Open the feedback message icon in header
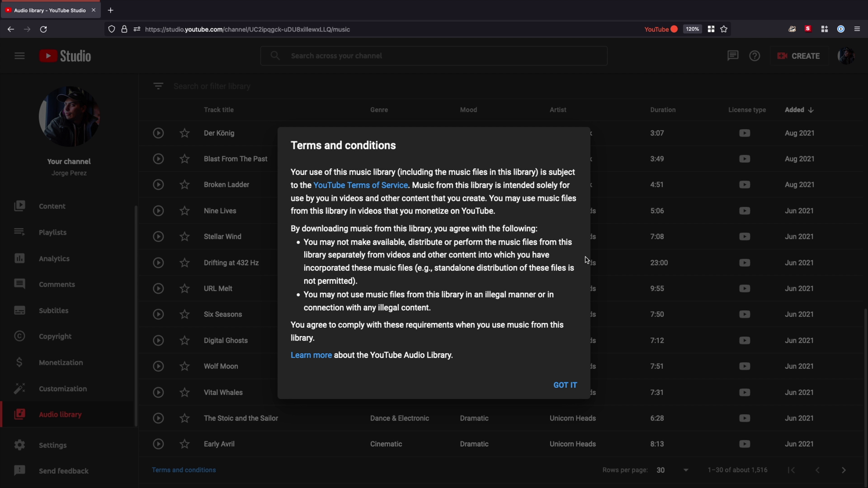 click(733, 56)
